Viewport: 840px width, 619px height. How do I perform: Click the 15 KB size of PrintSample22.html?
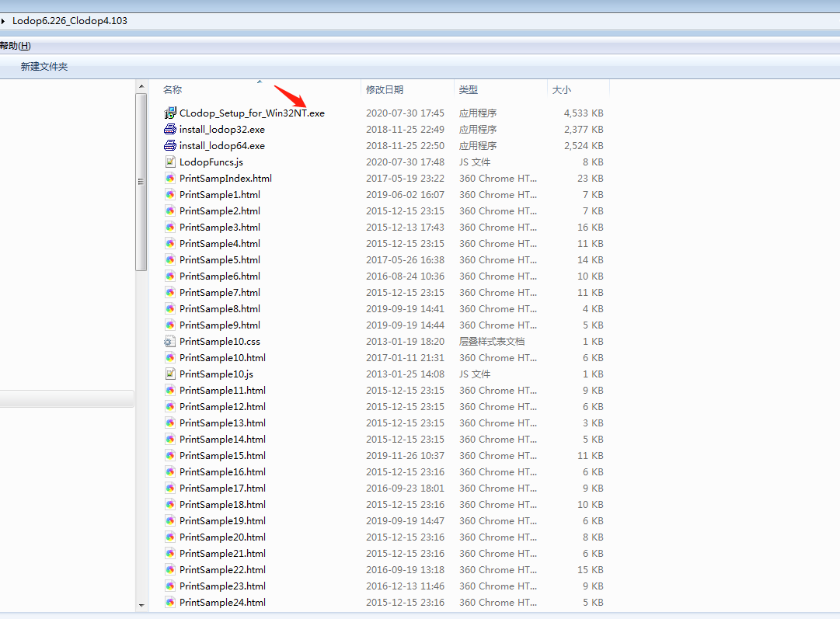click(591, 570)
